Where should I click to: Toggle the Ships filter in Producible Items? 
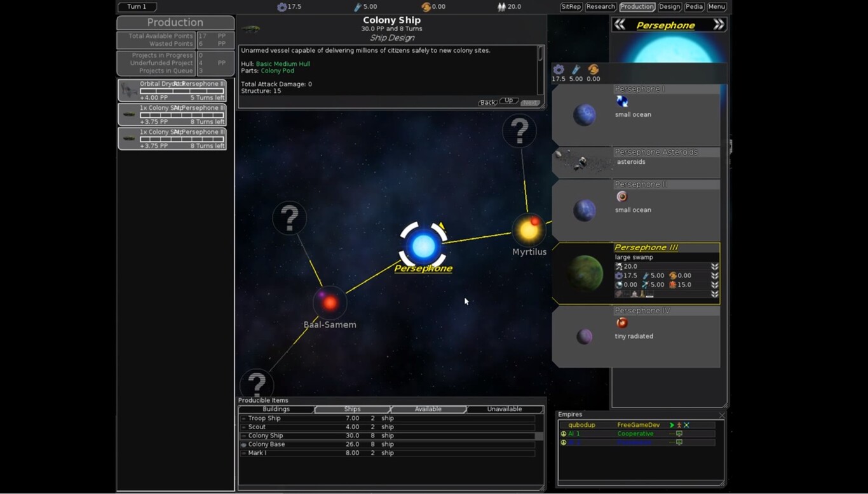pyautogui.click(x=352, y=410)
